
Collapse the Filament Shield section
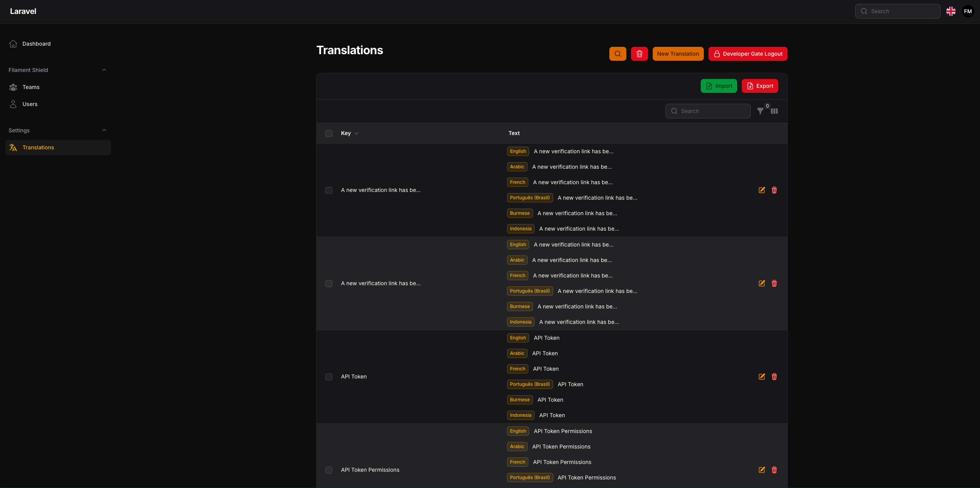[x=104, y=70]
